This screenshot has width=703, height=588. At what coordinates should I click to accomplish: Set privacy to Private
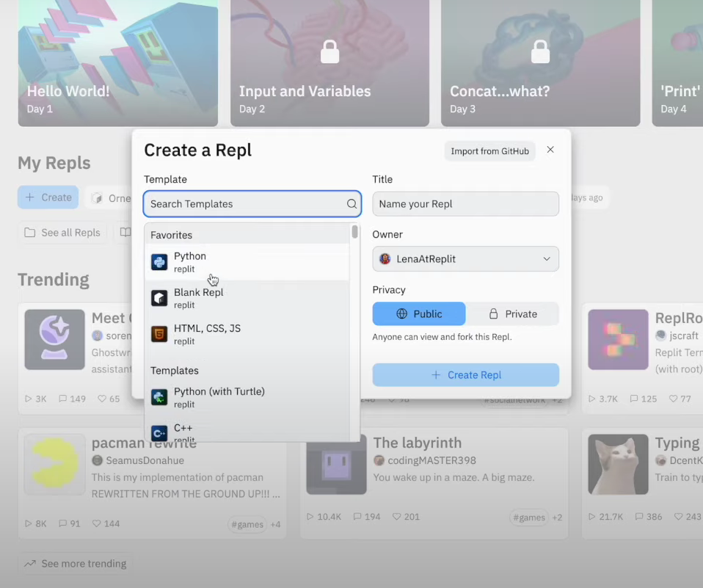coord(512,313)
